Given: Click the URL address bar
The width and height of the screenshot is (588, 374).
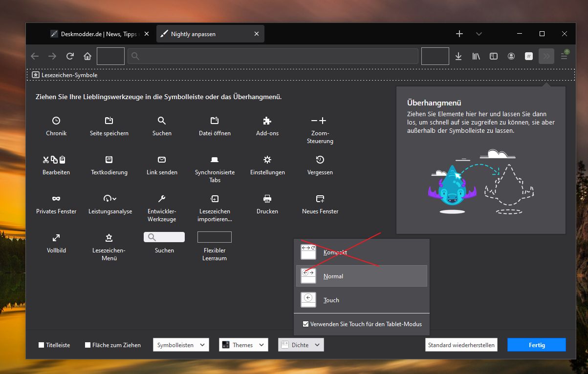Looking at the screenshot, I should (273, 56).
